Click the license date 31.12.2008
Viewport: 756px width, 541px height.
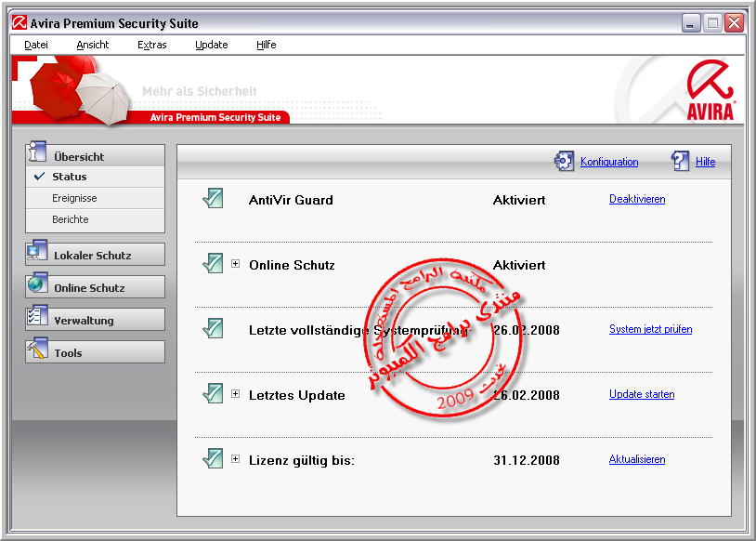(x=526, y=460)
